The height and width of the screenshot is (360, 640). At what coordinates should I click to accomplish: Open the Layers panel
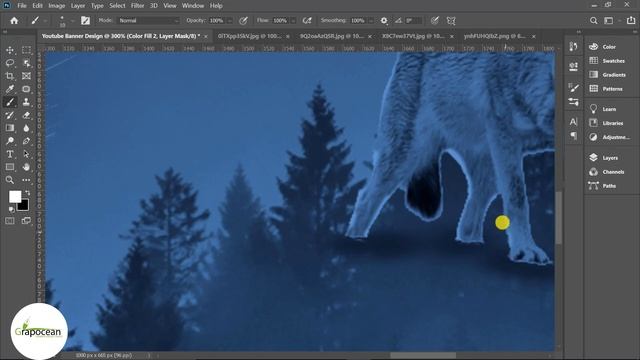pyautogui.click(x=604, y=158)
